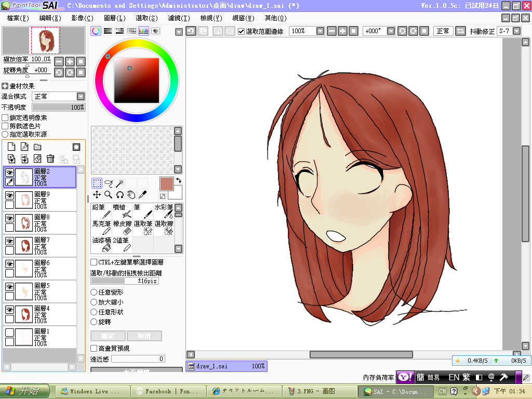532x399 pixels.
Task: Choose the 噴槍 airbrush tool
Action: pyautogui.click(x=122, y=211)
